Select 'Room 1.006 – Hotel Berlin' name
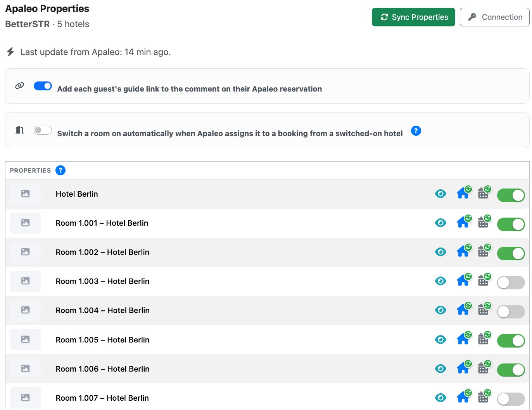 (x=103, y=369)
